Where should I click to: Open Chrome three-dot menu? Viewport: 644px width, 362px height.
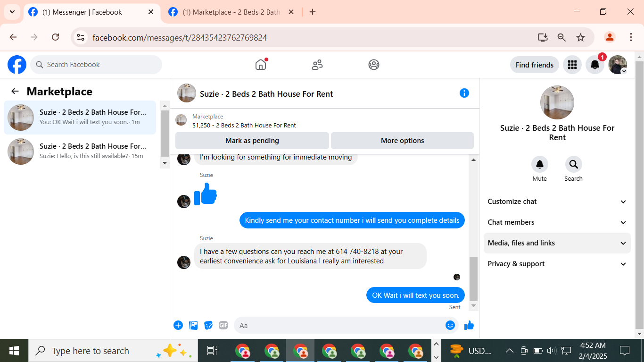click(631, 37)
